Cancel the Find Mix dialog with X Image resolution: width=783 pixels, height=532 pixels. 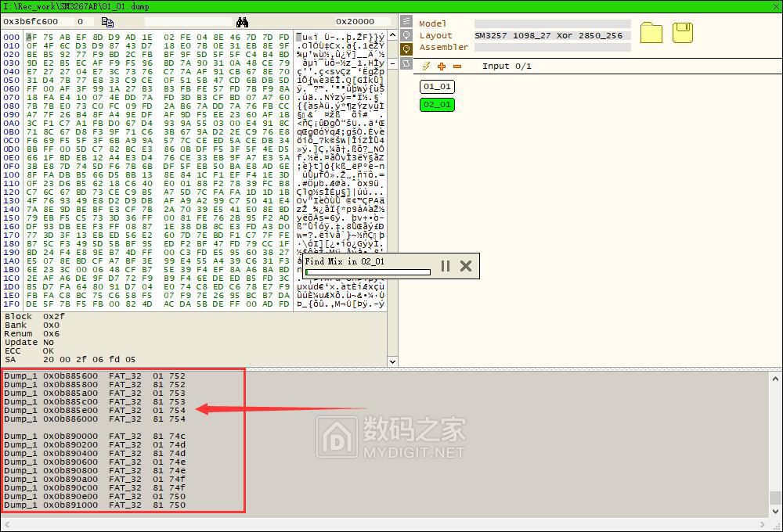[465, 266]
